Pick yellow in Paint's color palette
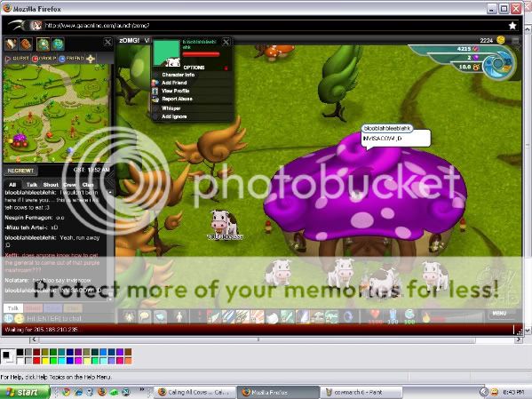532x399 pixels. coord(45,360)
